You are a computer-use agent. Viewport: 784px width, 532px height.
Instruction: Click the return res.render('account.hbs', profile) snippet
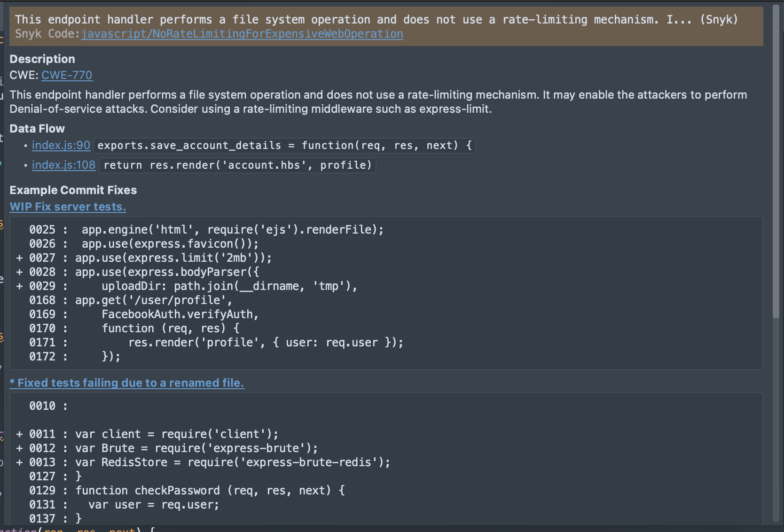(x=238, y=165)
